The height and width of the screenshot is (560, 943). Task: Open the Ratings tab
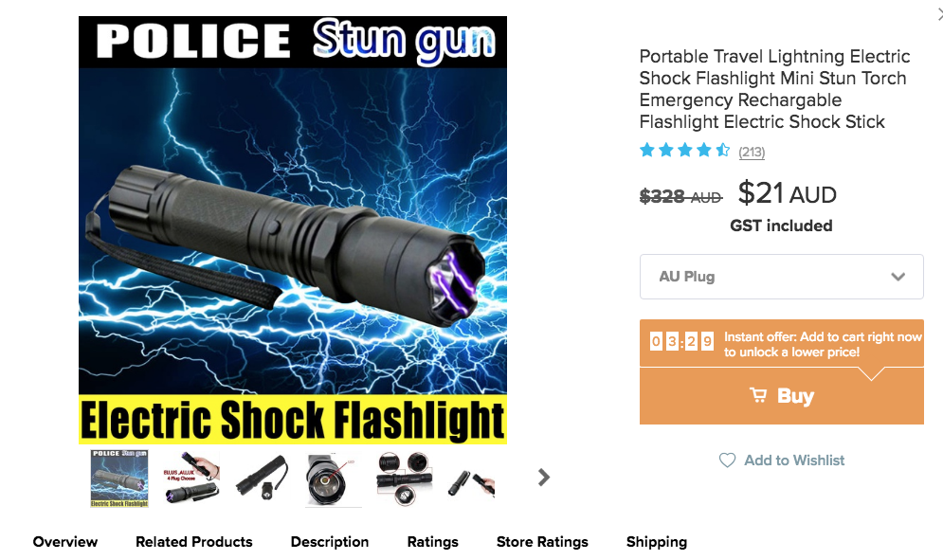432,541
